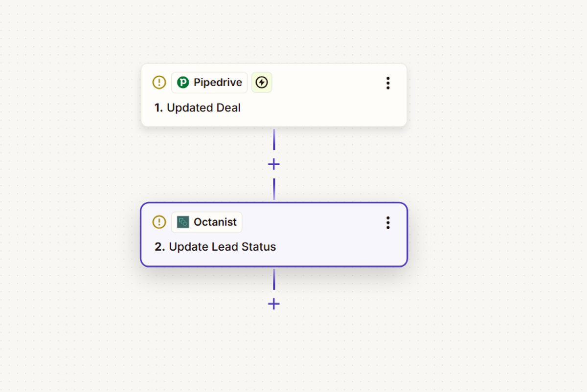The height and width of the screenshot is (392, 587).
Task: Click the Pipedrive app badge
Action: pos(209,83)
